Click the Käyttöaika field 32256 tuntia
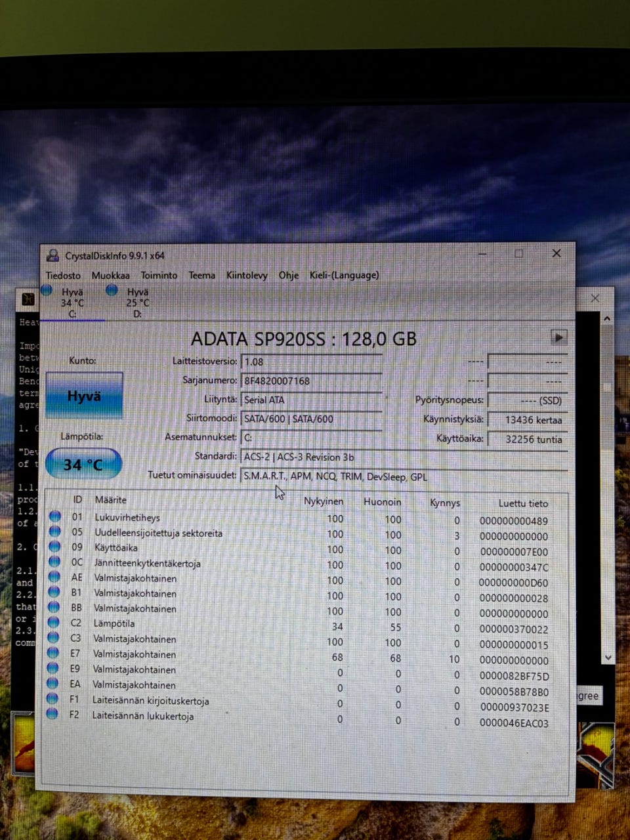 [528, 440]
